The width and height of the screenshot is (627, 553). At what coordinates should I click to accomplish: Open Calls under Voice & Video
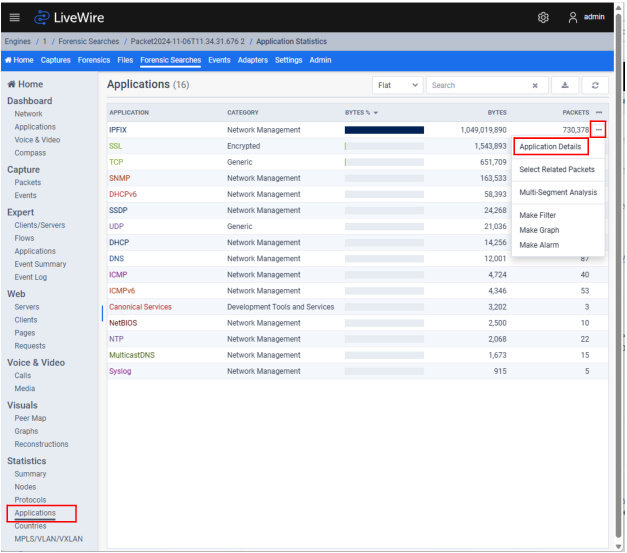(23, 375)
